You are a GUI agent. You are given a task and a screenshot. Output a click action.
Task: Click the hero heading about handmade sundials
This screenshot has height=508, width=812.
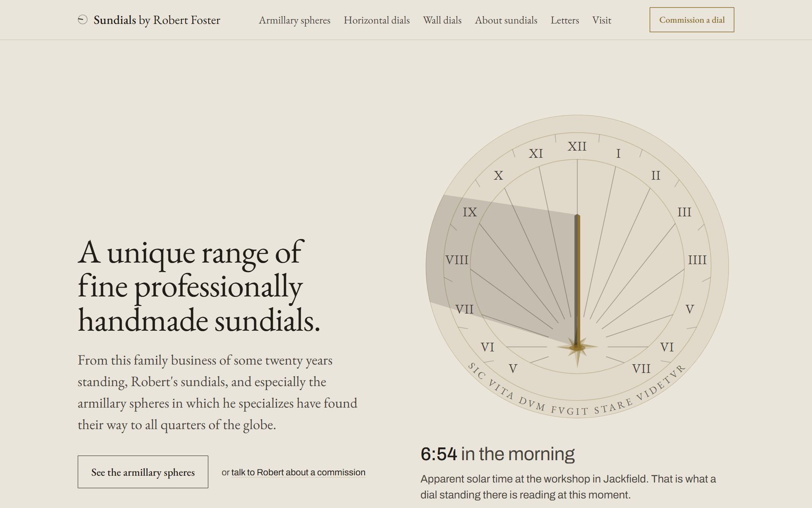[199, 286]
